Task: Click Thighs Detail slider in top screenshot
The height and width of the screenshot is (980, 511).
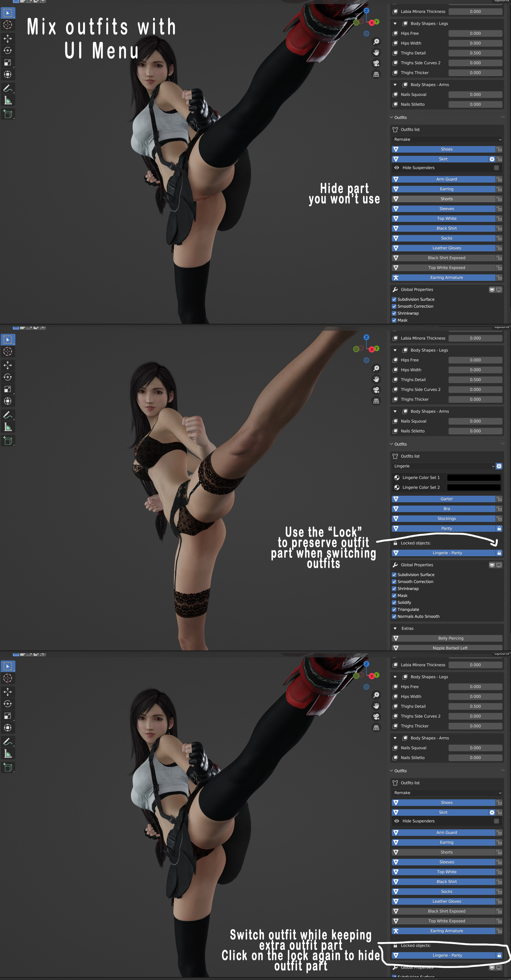Action: point(475,53)
